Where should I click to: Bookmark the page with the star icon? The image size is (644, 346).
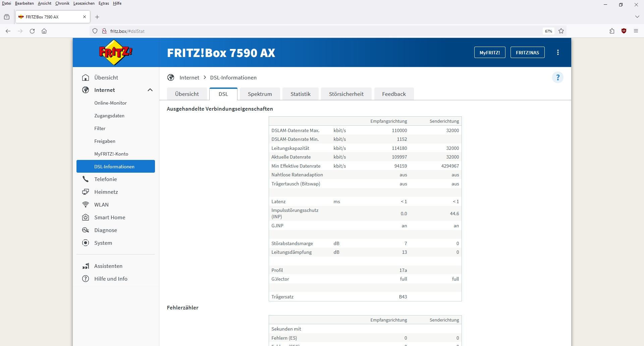click(561, 31)
